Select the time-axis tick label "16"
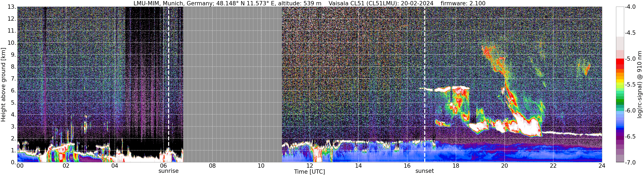The width and height of the screenshot is (644, 176). [x=407, y=166]
